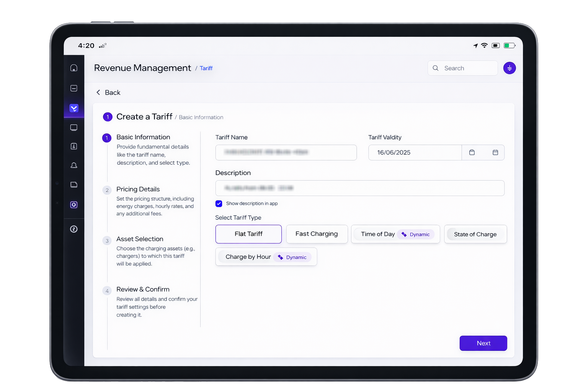Jump to Asset Selection step
588x392 pixels.
140,239
